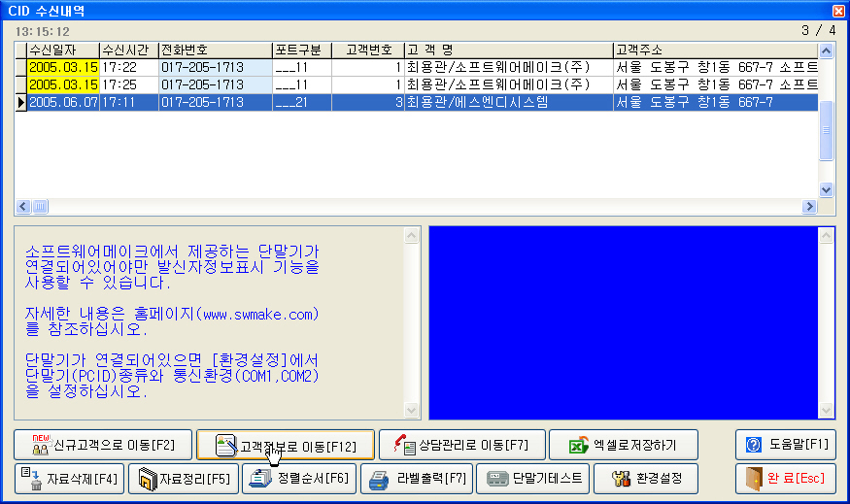The image size is (850, 504).
Task: Click the device icon on 단말기테스트 button
Action: 497,479
